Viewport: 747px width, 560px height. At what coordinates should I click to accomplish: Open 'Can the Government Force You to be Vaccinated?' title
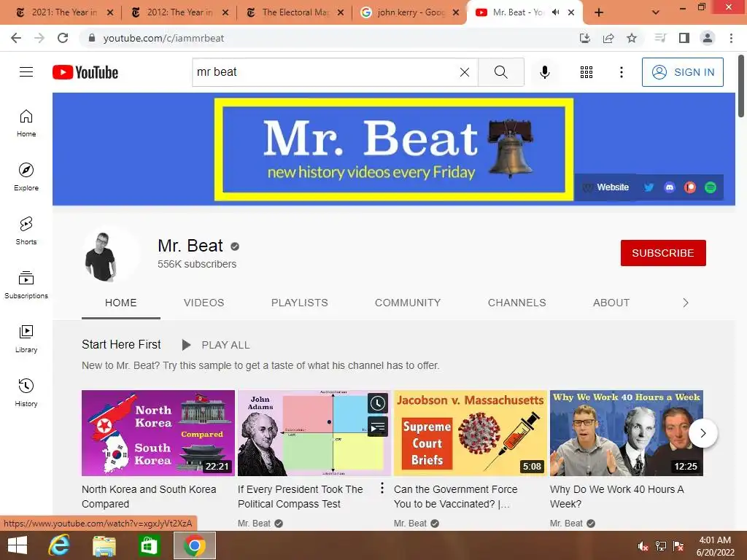[455, 496]
